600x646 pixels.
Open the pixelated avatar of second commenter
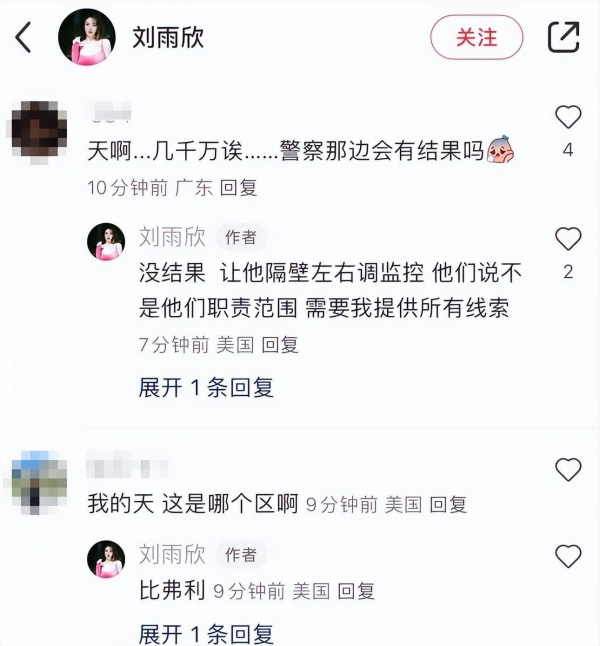click(x=39, y=482)
